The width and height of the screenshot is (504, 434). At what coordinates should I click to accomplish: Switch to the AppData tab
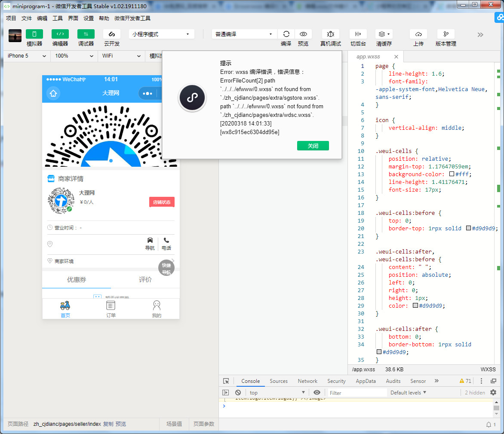tap(366, 381)
